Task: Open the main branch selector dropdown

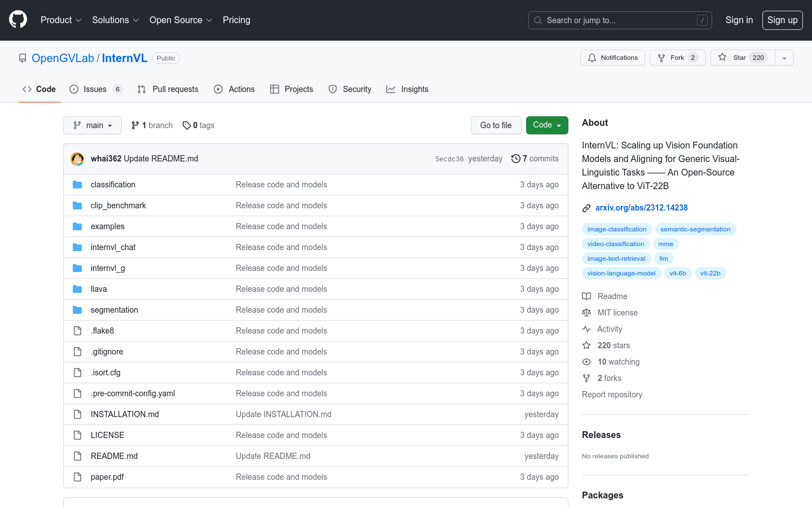Action: (92, 125)
